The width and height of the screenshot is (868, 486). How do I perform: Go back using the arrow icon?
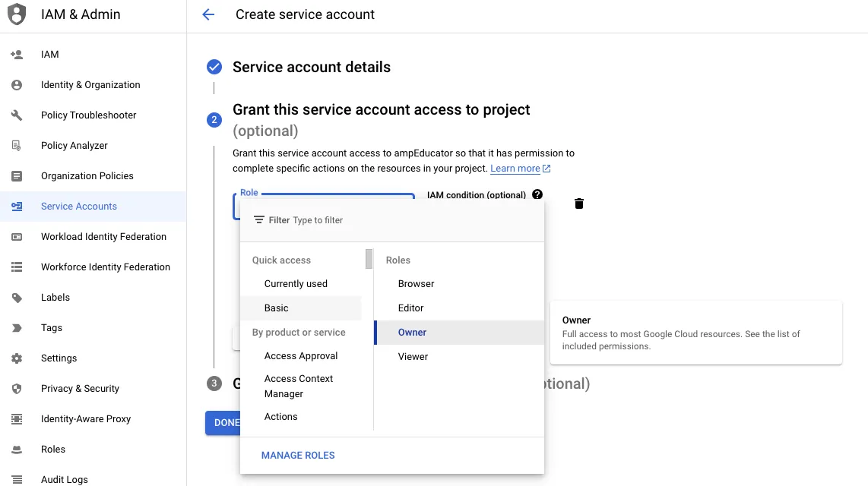pyautogui.click(x=208, y=14)
